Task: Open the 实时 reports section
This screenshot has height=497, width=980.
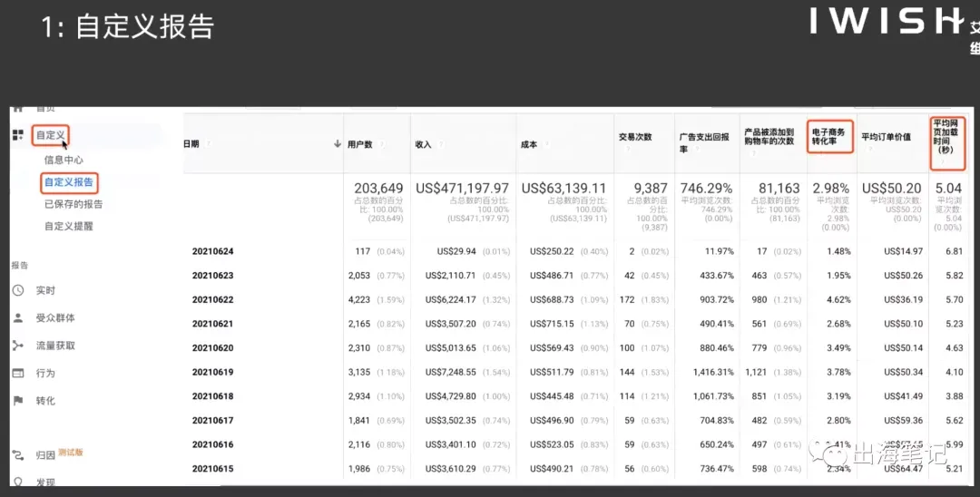Action: [x=45, y=290]
